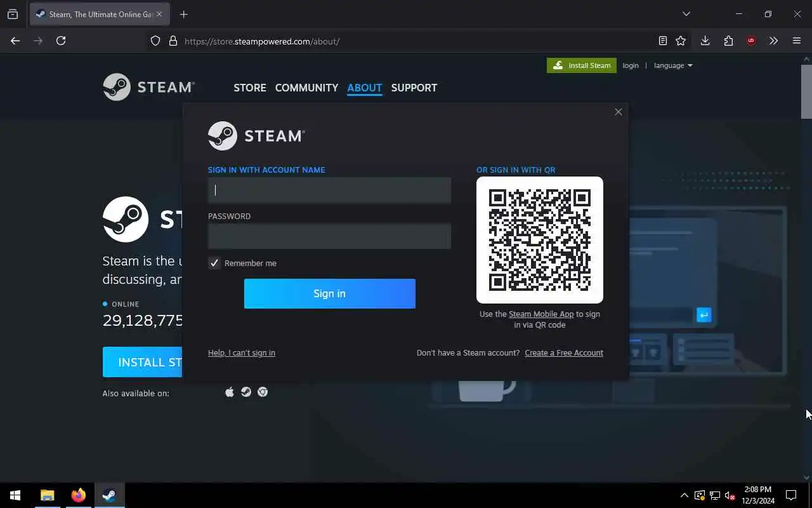Open the Steam Mobile App link
Screen dimensions: 812x508
coord(541,314)
